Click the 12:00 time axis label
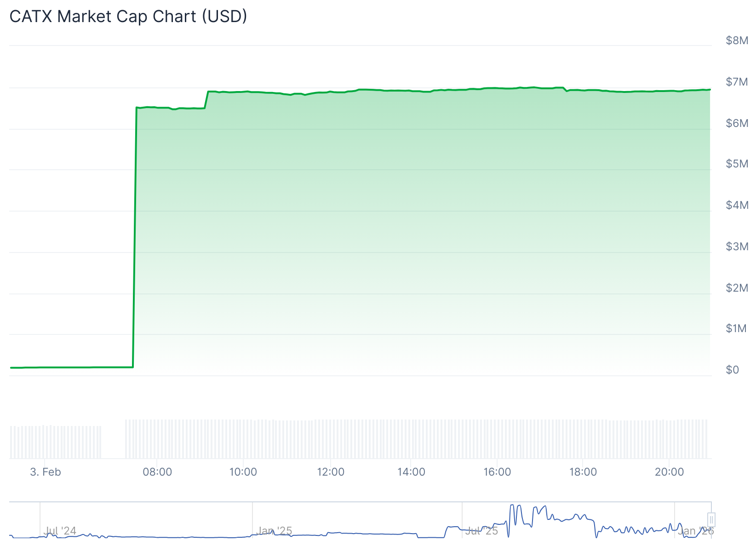Image resolution: width=756 pixels, height=552 pixels. click(331, 472)
